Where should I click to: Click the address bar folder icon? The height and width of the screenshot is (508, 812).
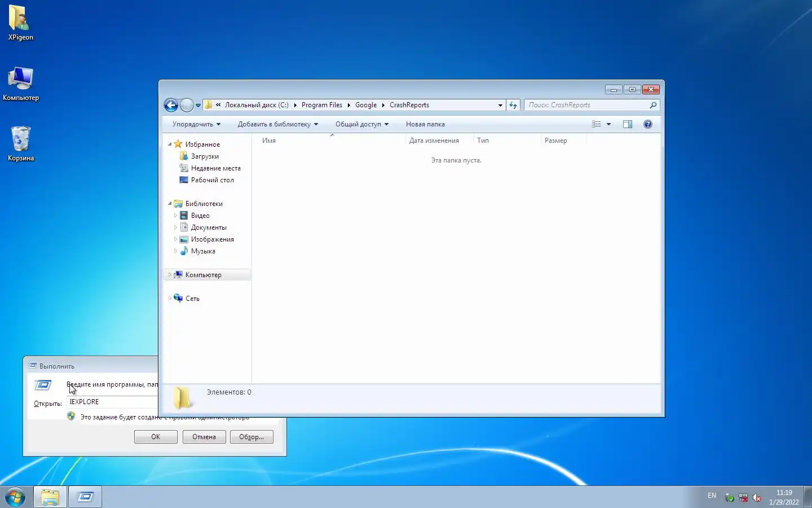(208, 105)
